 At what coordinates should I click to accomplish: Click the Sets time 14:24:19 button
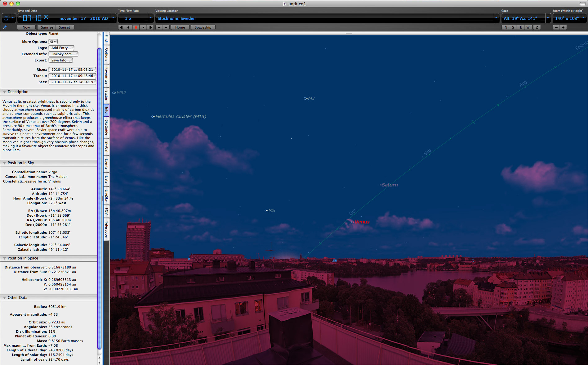coord(72,82)
